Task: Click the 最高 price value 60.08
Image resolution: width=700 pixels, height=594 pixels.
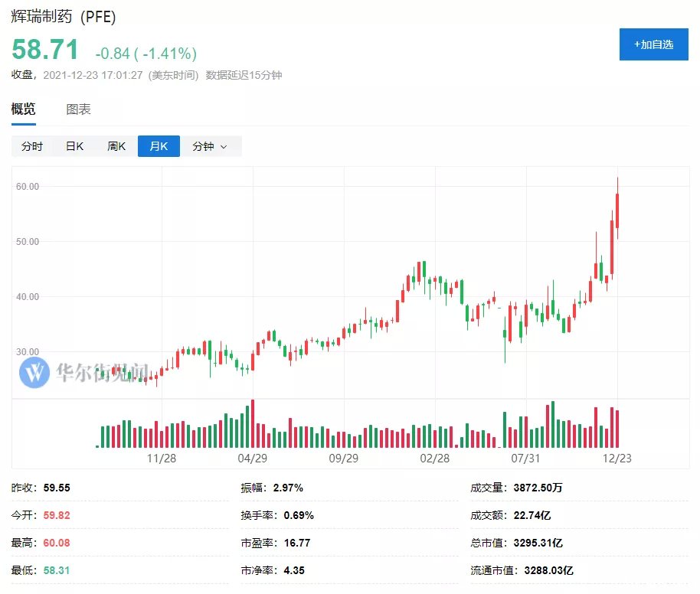Action: pyautogui.click(x=57, y=543)
